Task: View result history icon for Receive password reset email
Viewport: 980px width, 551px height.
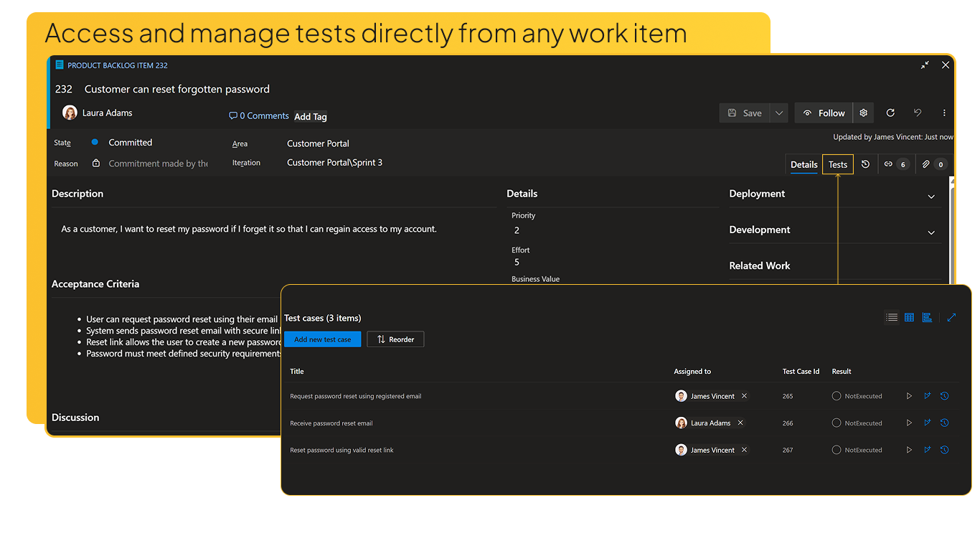Action: coord(945,423)
